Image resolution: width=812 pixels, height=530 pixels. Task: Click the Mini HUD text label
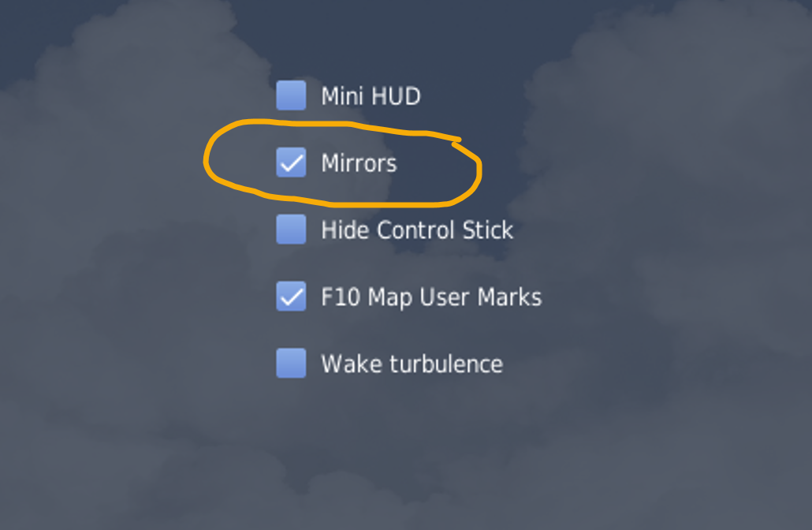371,96
